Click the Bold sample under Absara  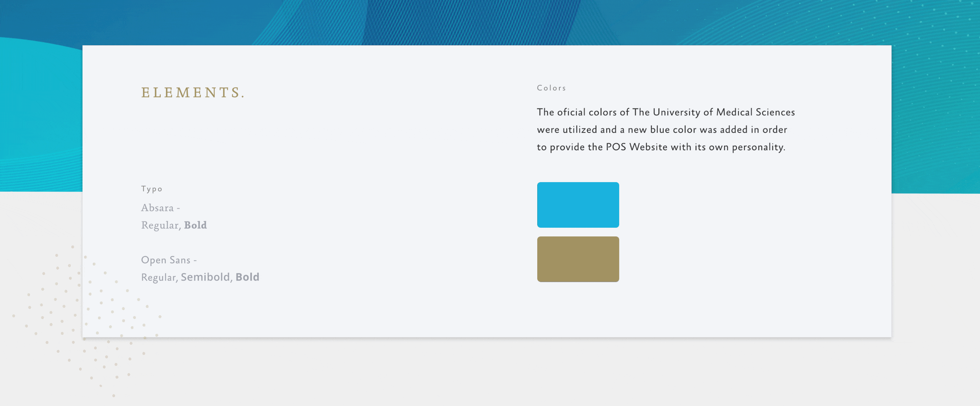(195, 225)
